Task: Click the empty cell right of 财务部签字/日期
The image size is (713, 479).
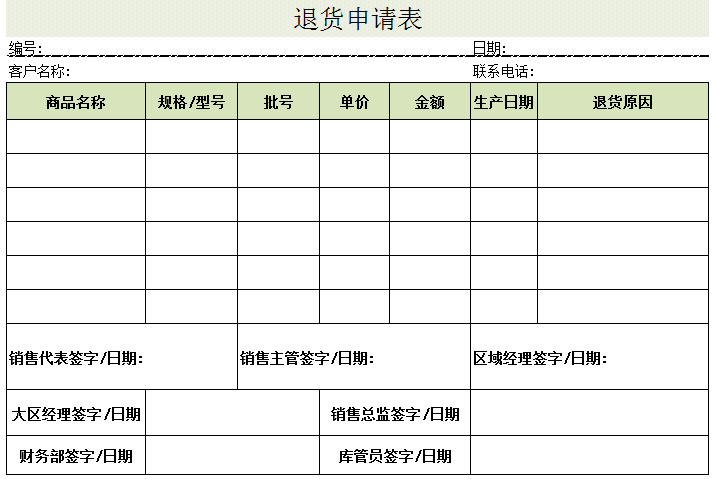Action: click(233, 455)
